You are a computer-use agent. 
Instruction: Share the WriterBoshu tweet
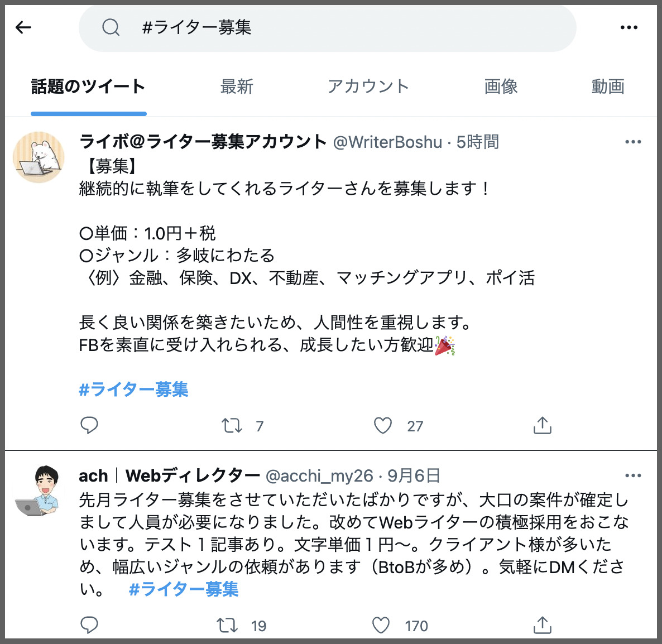coord(542,425)
